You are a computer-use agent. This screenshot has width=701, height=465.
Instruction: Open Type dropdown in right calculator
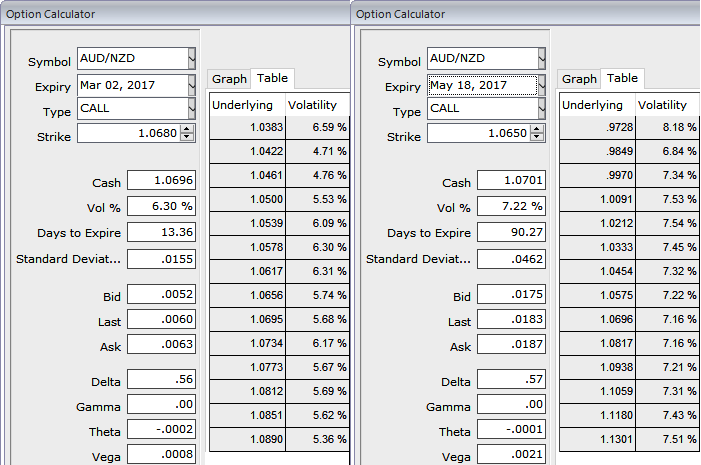542,109
